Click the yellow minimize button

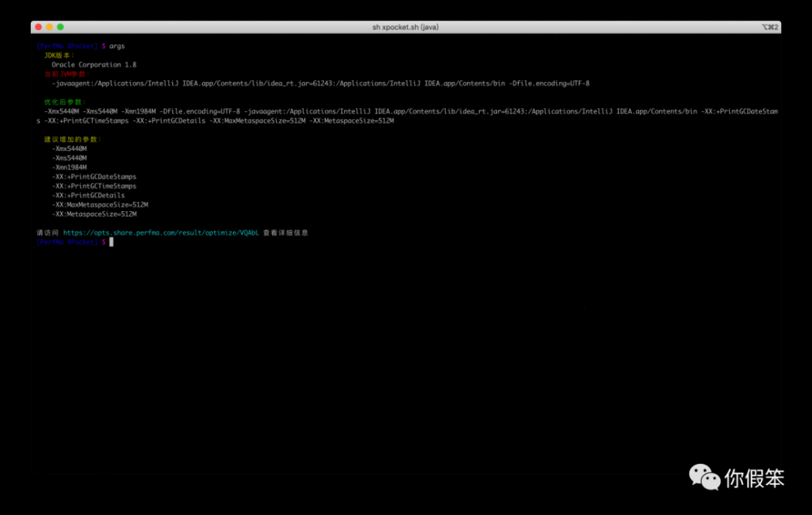tap(50, 27)
